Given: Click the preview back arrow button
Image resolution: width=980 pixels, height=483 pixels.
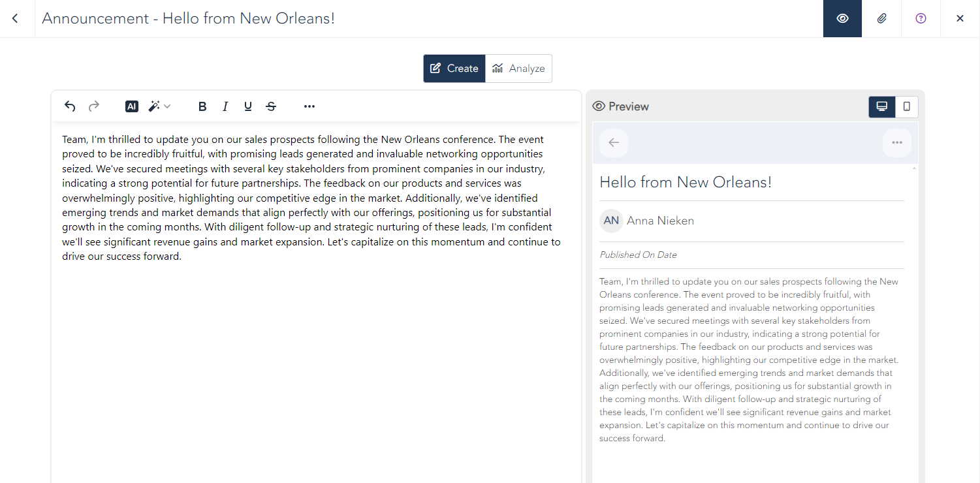Looking at the screenshot, I should 614,143.
